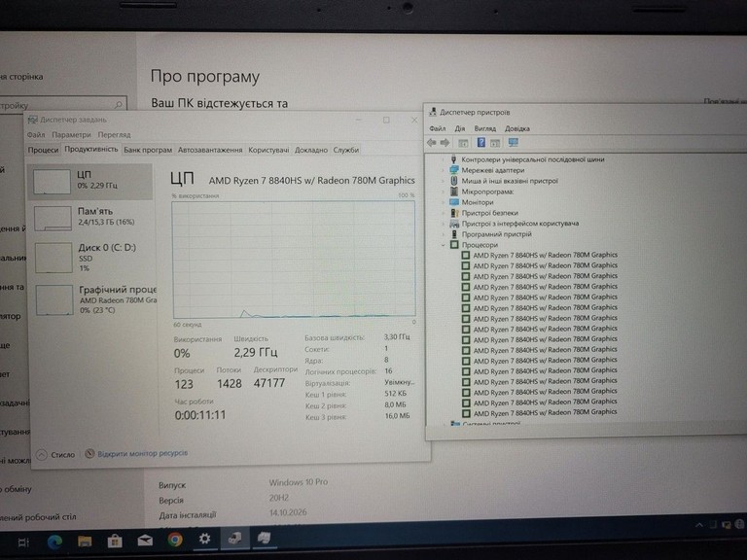Switch to Банк програм tab

tap(148, 150)
